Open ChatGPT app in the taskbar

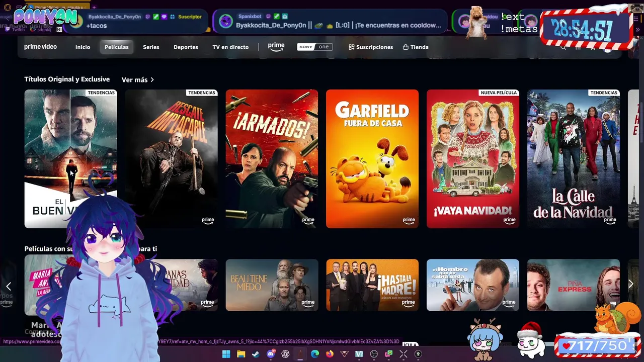285,354
